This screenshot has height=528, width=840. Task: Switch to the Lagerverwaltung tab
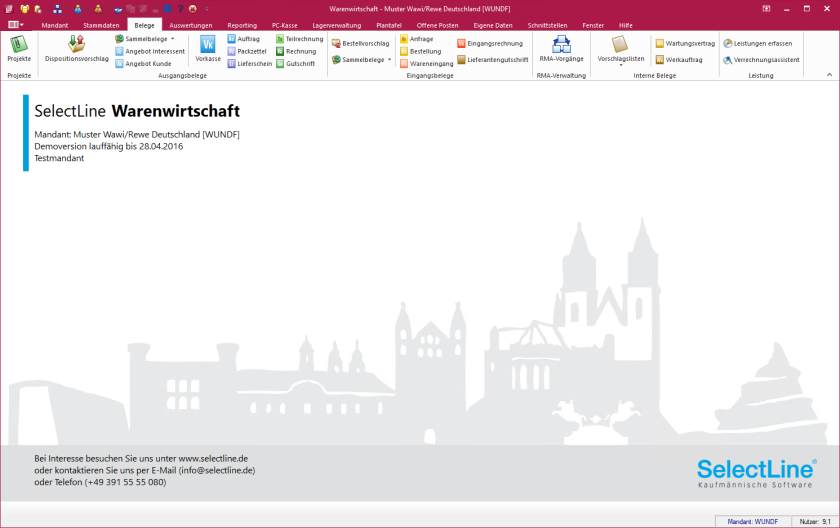(x=336, y=25)
